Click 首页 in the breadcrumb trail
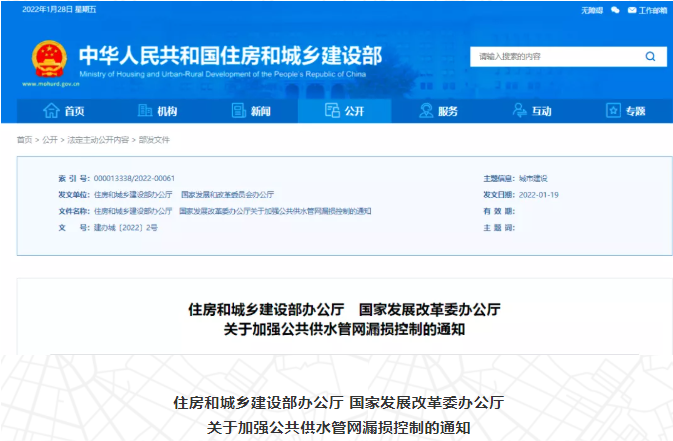Image resolution: width=673 pixels, height=441 pixels. [24, 140]
